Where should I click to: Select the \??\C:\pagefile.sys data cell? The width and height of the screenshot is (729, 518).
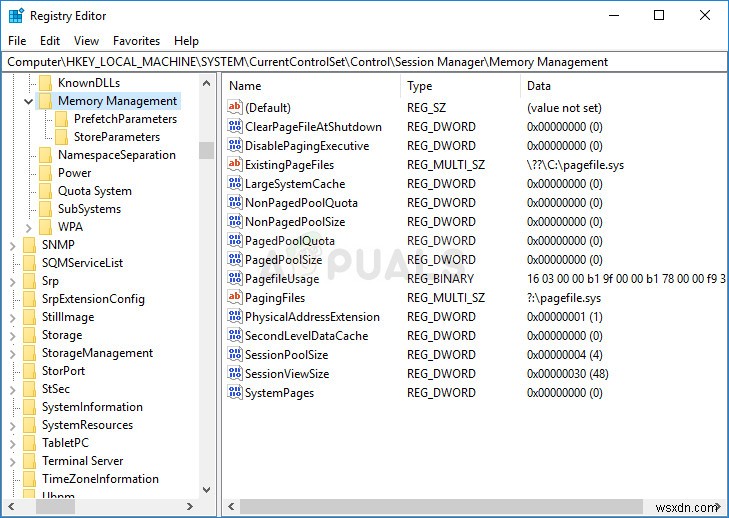click(x=575, y=165)
